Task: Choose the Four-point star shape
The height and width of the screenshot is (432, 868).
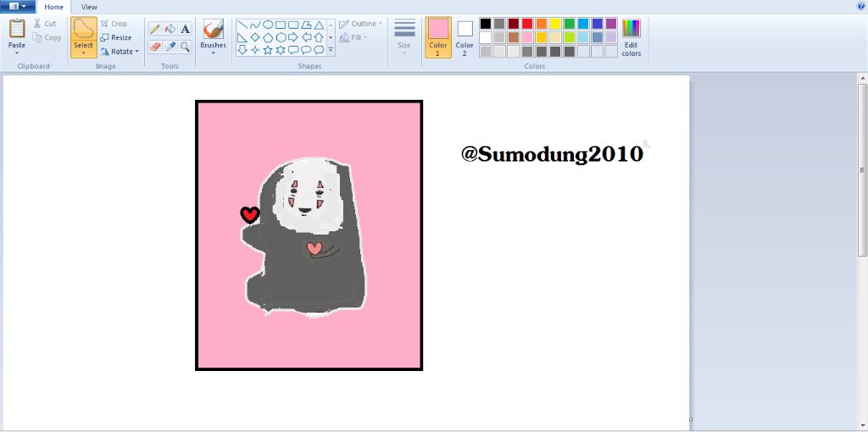Action: (254, 50)
